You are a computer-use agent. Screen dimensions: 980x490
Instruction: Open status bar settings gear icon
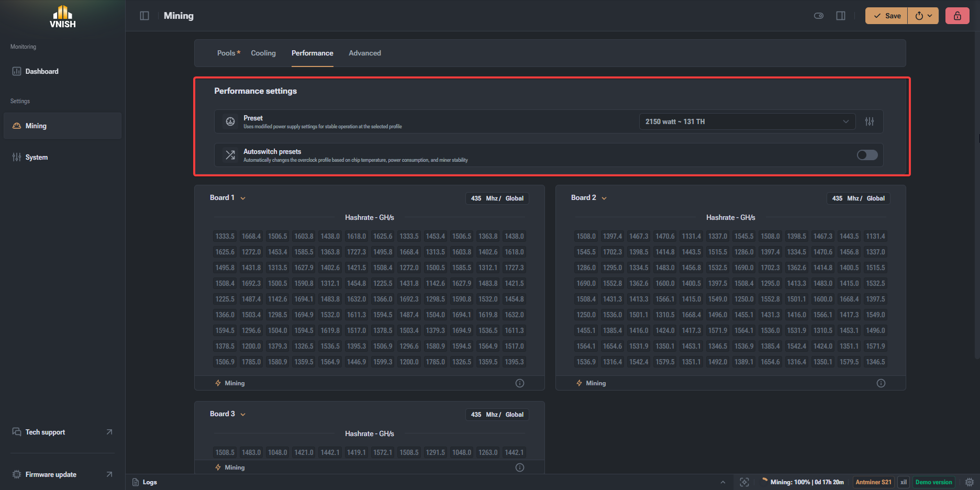pos(970,482)
